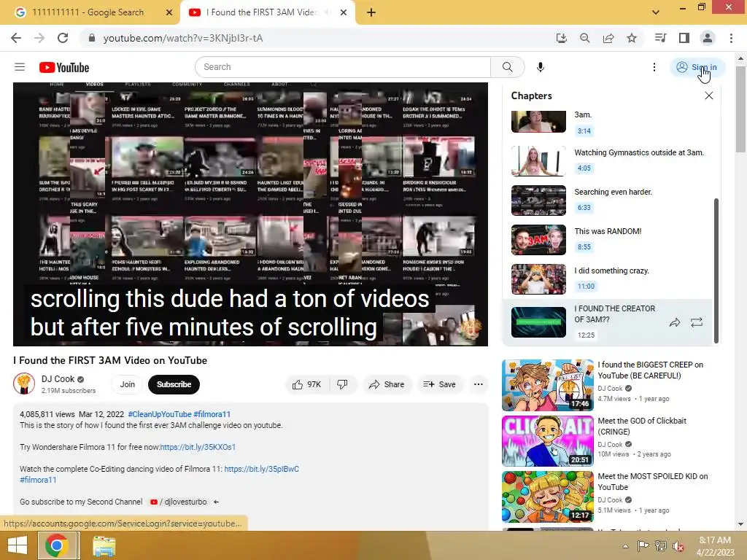Open DJ Cook channel name link
This screenshot has width=747, height=560.
click(x=58, y=379)
